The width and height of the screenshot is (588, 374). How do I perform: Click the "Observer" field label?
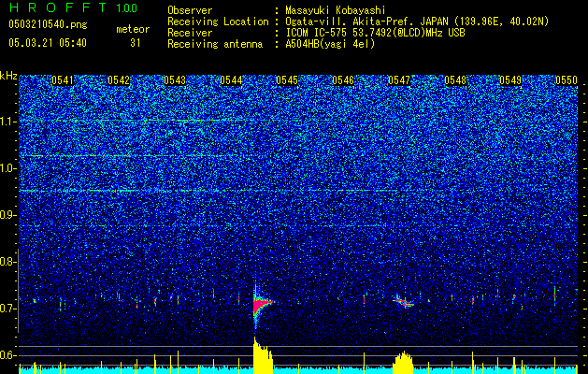190,10
